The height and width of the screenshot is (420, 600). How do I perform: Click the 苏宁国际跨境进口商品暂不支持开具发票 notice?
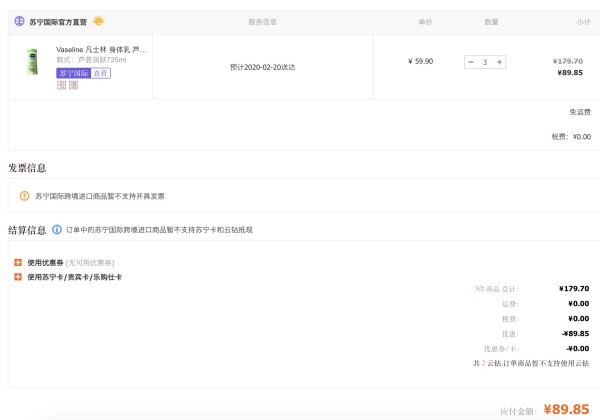tap(100, 196)
